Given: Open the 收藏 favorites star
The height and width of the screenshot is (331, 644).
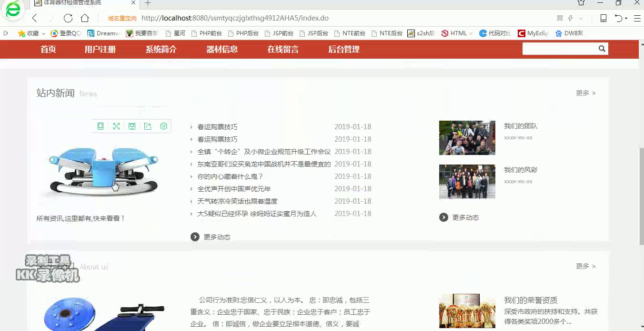Looking at the screenshot, I should (28, 33).
